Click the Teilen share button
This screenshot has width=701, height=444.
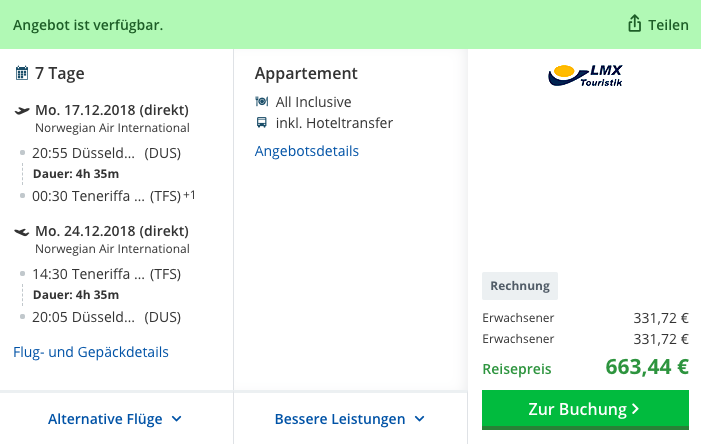pyautogui.click(x=658, y=24)
